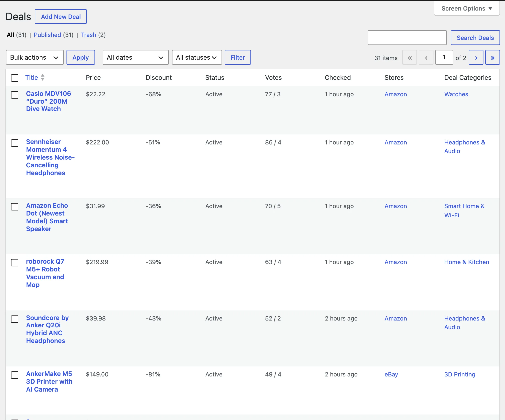This screenshot has height=420, width=505.
Task: Jump to the last page arrow
Action: tap(492, 58)
